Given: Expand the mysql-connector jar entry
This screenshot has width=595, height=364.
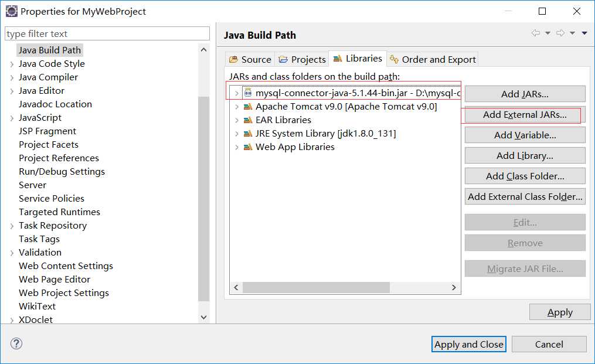Looking at the screenshot, I should click(237, 93).
